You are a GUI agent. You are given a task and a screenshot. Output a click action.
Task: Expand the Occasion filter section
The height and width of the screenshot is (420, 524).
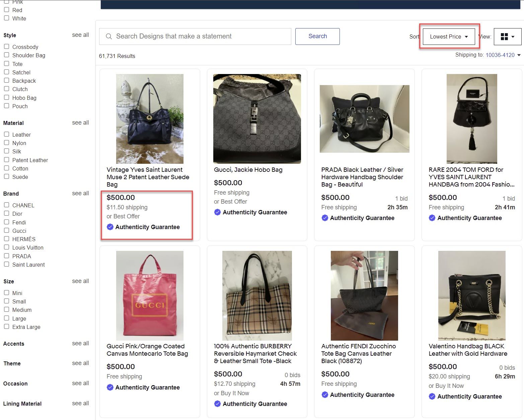tap(15, 383)
